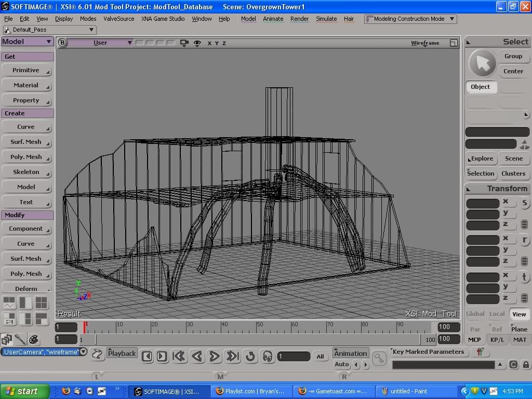Image resolution: width=532 pixels, height=399 pixels.
Task: Click the Explore button
Action: point(482,158)
